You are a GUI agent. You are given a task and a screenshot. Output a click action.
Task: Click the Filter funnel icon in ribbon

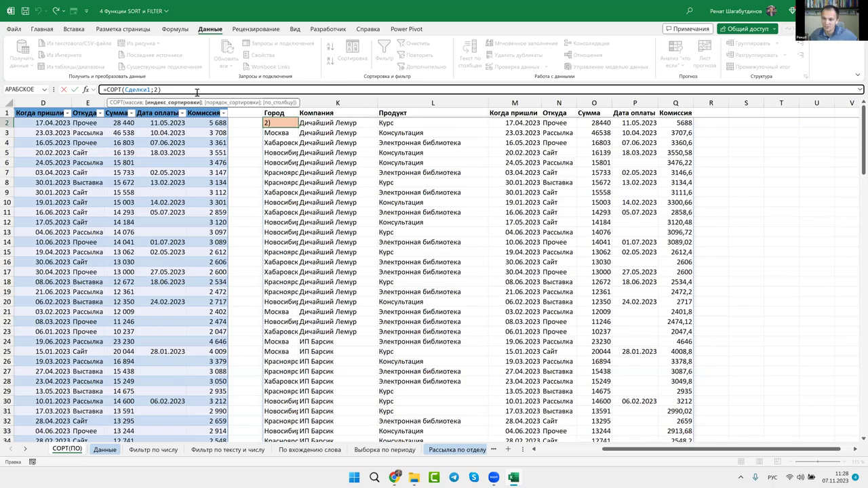click(x=384, y=47)
